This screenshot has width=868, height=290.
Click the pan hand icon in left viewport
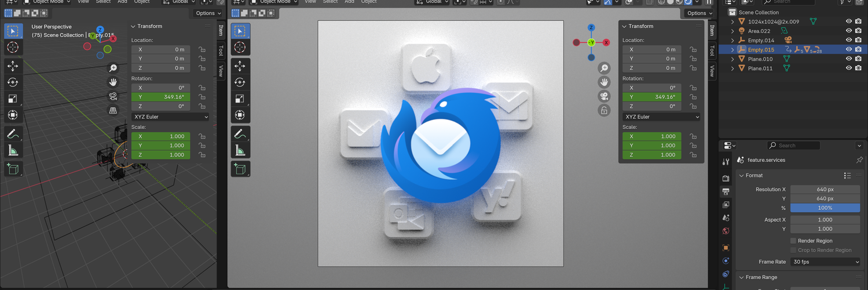pos(113,82)
